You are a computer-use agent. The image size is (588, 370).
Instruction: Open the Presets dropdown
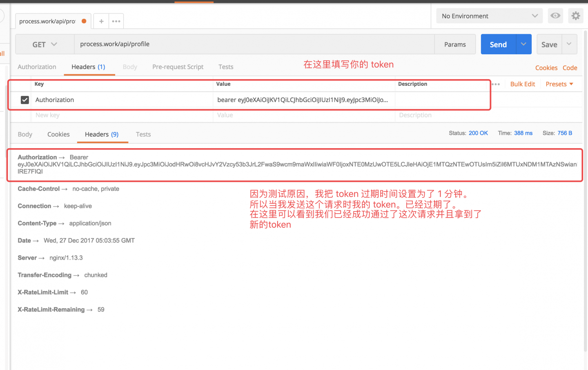[559, 84]
